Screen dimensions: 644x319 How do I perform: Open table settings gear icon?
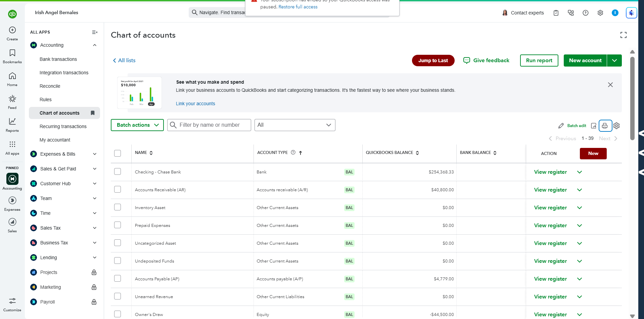616,126
